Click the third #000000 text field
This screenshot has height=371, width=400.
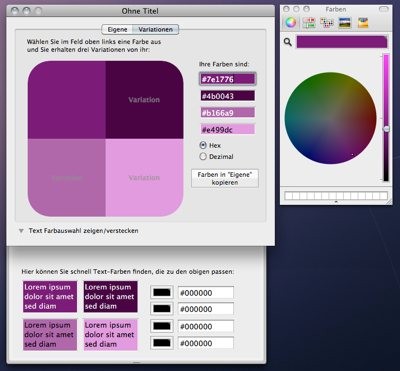[x=206, y=326]
